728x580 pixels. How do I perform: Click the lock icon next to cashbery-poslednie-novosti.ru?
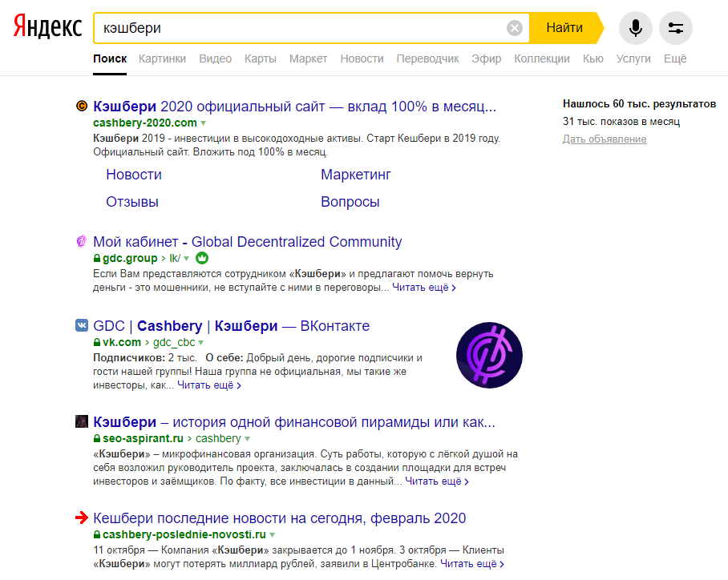click(96, 534)
